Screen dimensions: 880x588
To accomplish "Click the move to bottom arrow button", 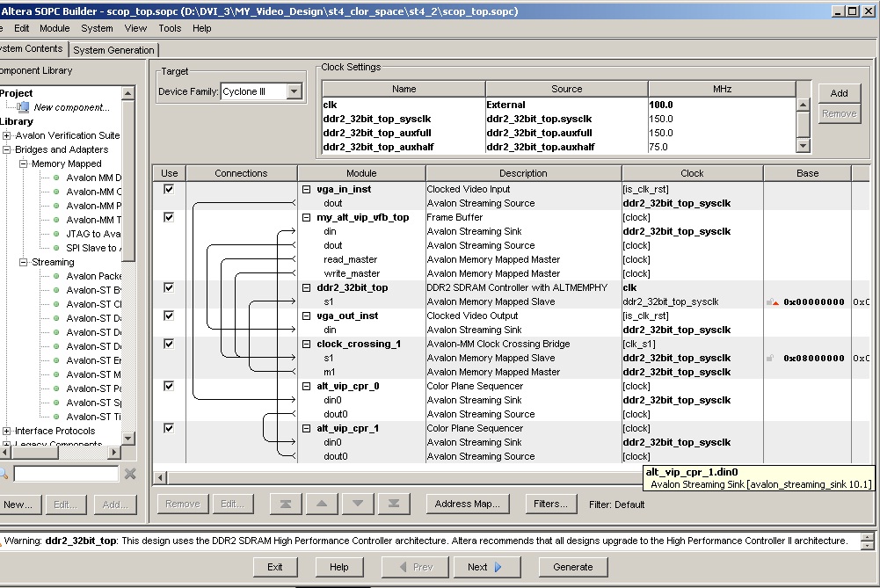I will (x=393, y=504).
